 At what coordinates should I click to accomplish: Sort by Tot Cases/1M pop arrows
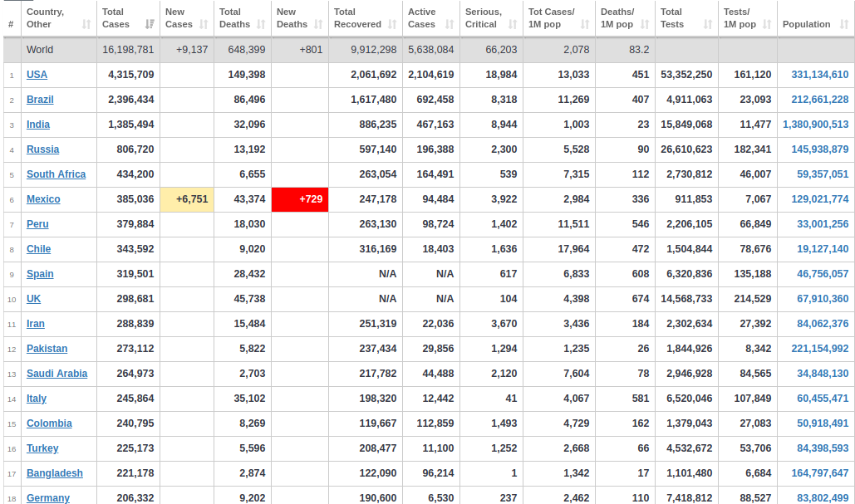(x=585, y=25)
